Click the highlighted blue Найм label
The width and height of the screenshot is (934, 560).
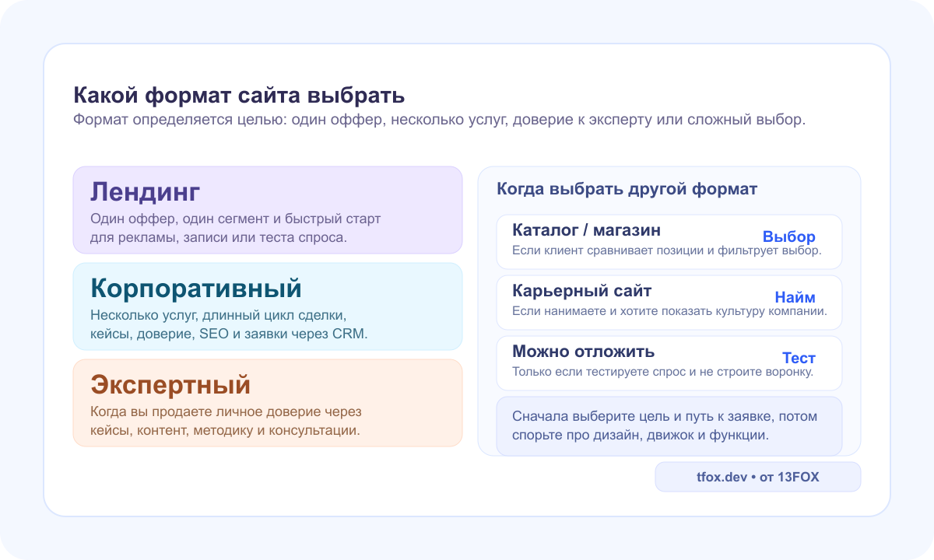[x=795, y=296]
